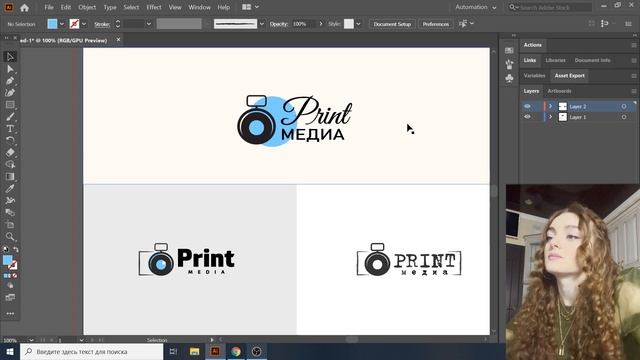The width and height of the screenshot is (640, 360).
Task: Switch to the Artboards tab
Action: coord(559,91)
